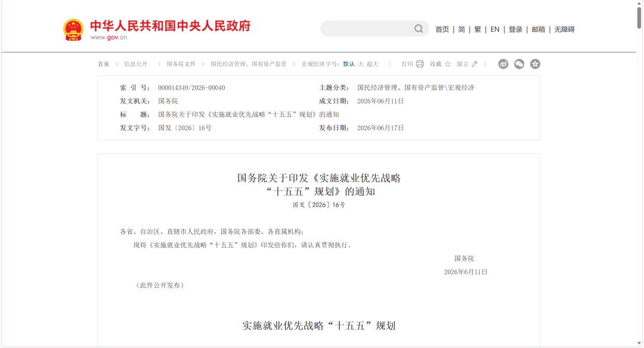Set font size to 大
Screen dimensions: 644x348
point(361,64)
